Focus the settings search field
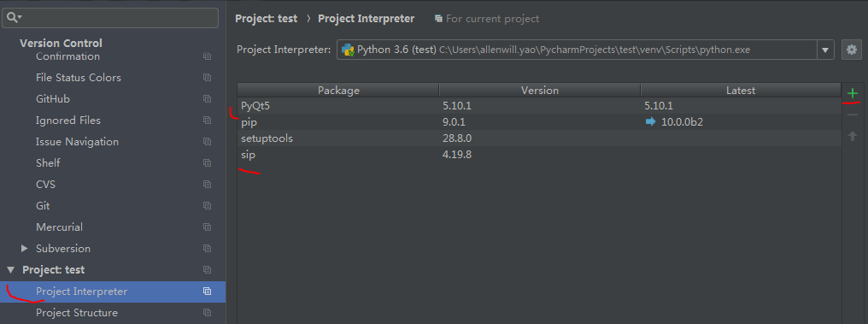Viewport: 868px width, 324px height. [110, 18]
